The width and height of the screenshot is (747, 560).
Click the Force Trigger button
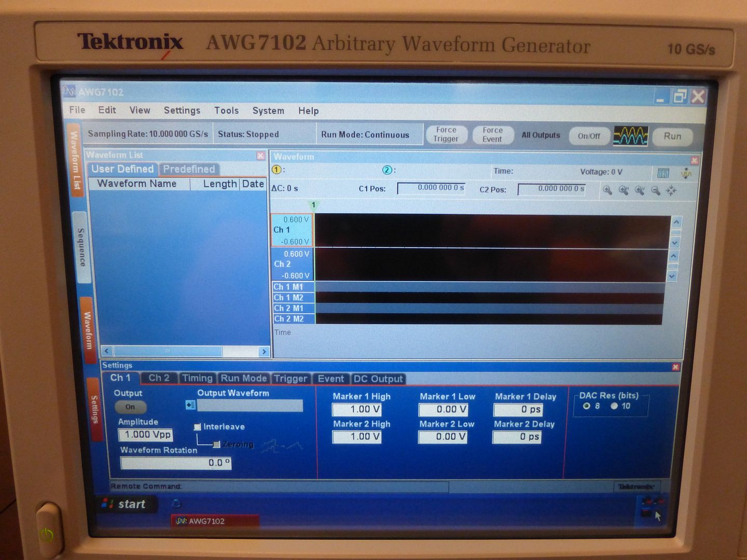coord(446,134)
